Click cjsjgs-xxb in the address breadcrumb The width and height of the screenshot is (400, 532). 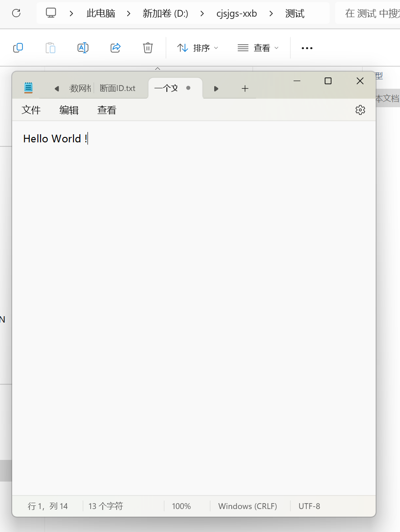(237, 14)
